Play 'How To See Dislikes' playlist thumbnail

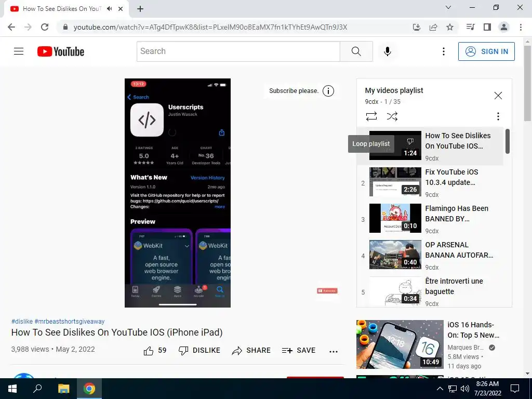pos(395,145)
